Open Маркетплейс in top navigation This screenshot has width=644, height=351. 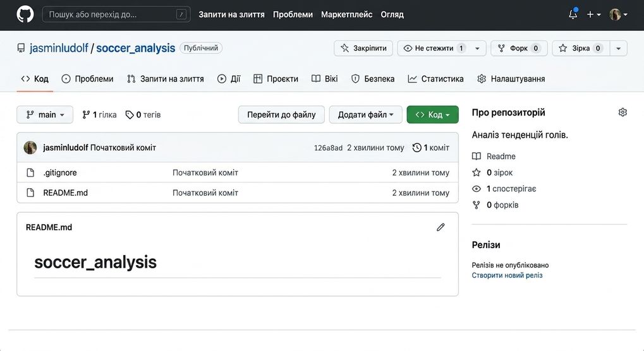pyautogui.click(x=346, y=15)
